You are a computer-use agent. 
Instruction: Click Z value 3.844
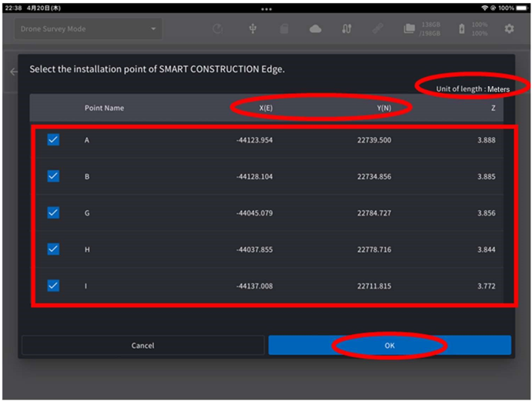click(x=487, y=249)
